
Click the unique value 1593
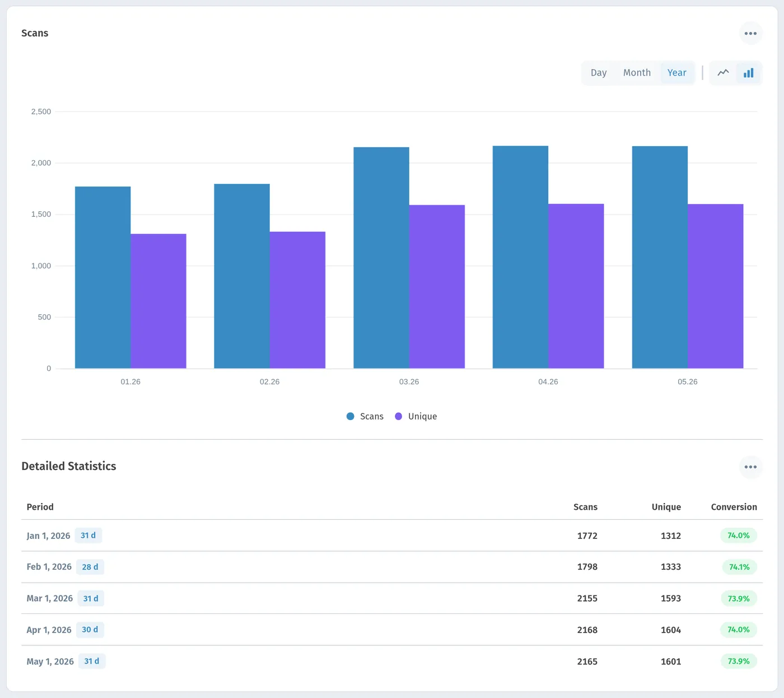point(671,598)
